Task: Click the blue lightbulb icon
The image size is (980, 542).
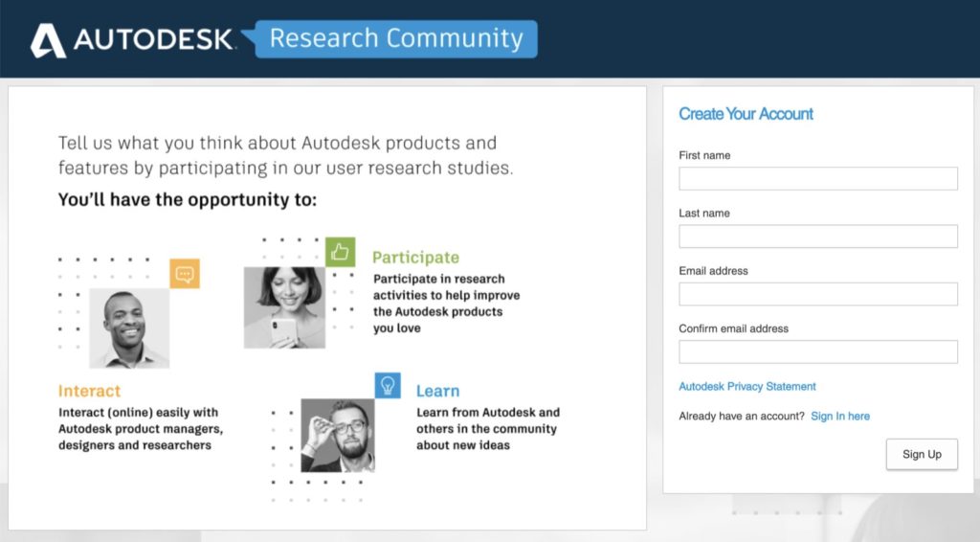Action: pos(388,386)
